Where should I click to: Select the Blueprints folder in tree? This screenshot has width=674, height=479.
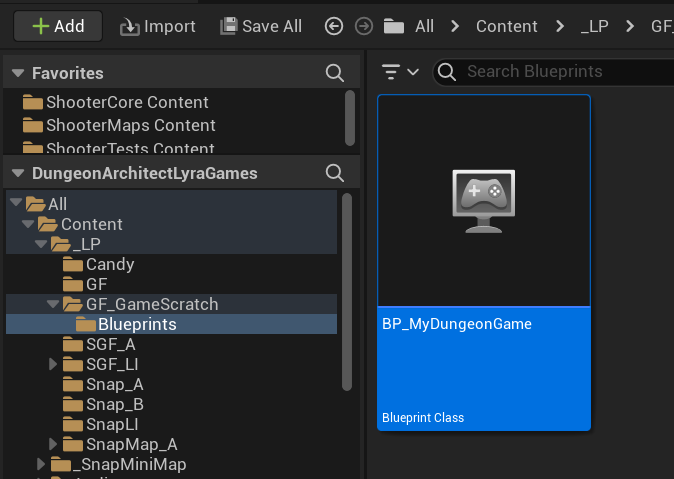click(x=136, y=324)
